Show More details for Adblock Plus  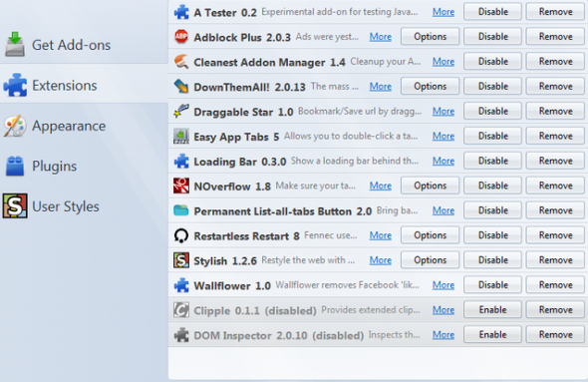pyautogui.click(x=381, y=37)
